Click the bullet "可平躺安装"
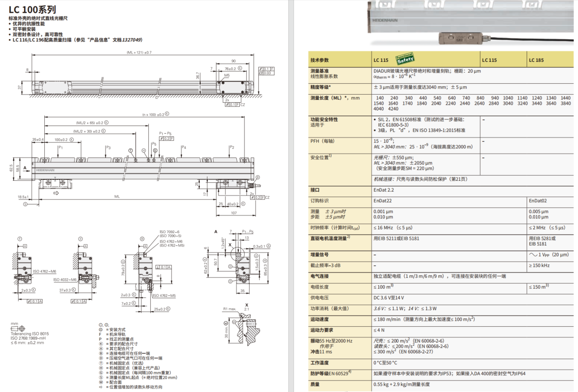Viewport: 578px width, 392px height. coord(24,29)
